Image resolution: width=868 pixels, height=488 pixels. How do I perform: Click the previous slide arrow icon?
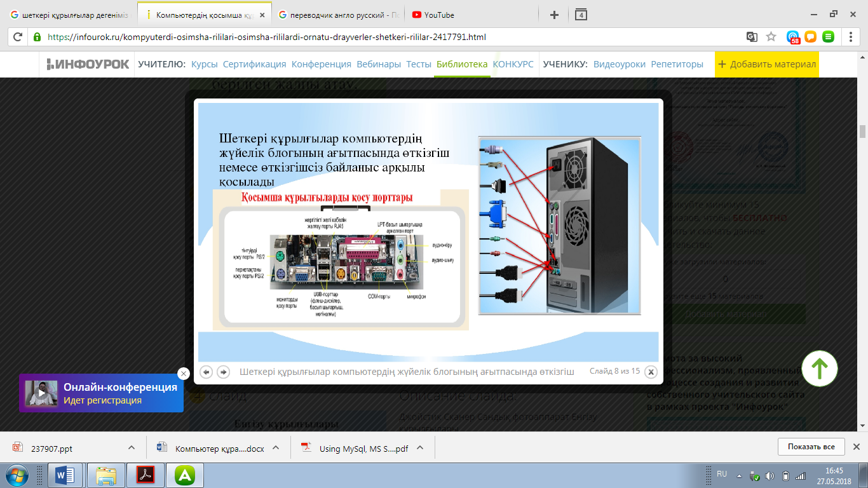pos(206,372)
